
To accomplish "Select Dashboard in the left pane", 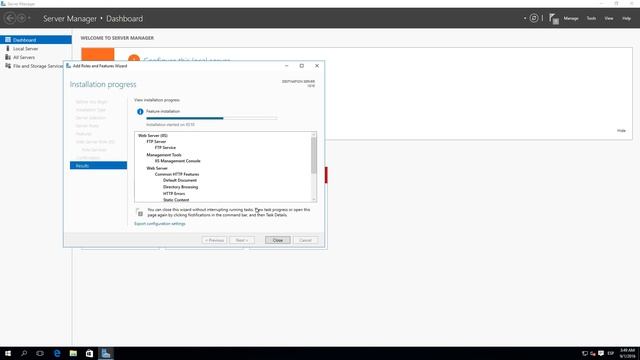I will point(36,40).
